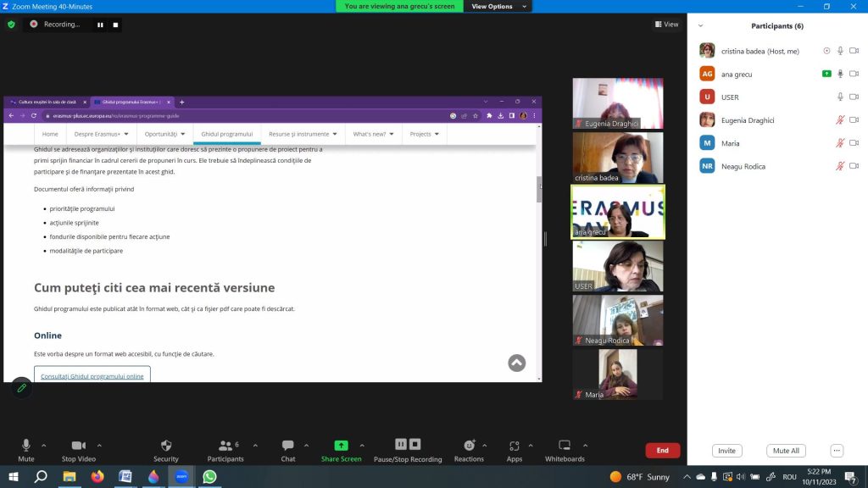Open the Apps icon
Viewport: 868px width, 488px height.
point(515,446)
